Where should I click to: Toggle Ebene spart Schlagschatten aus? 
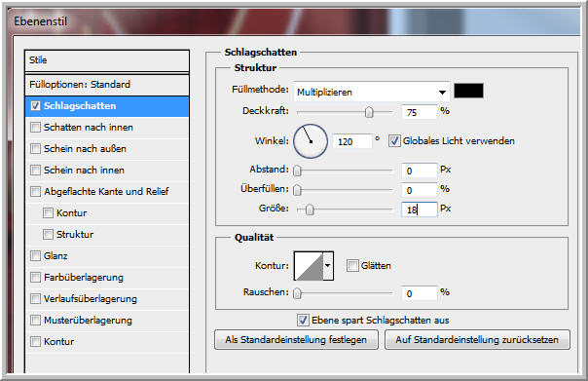[303, 321]
